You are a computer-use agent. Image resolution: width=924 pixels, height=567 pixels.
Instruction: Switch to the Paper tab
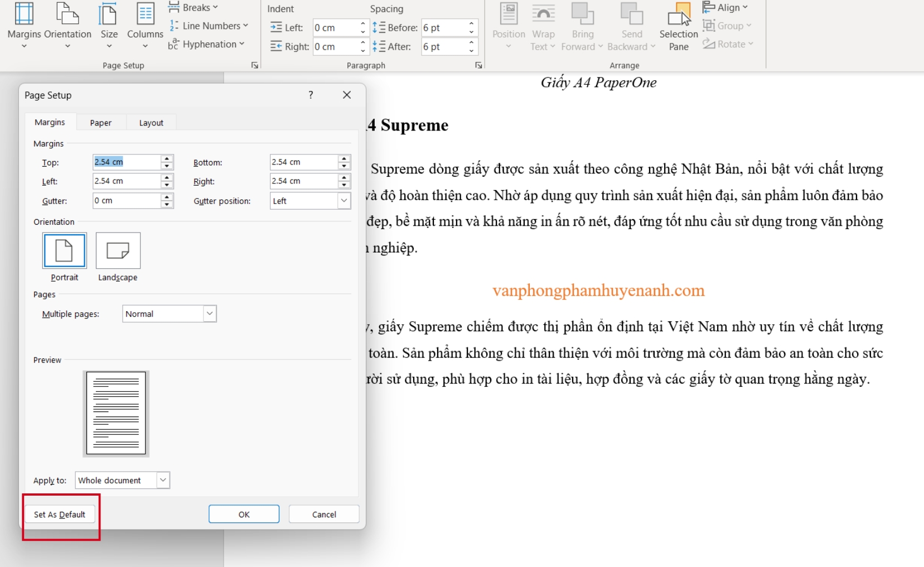coord(101,123)
